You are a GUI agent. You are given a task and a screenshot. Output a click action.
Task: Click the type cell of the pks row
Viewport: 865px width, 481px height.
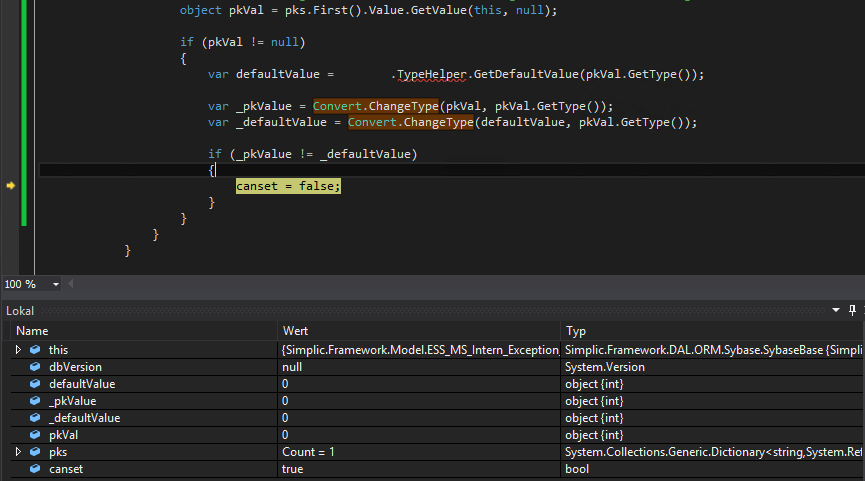pos(713,452)
